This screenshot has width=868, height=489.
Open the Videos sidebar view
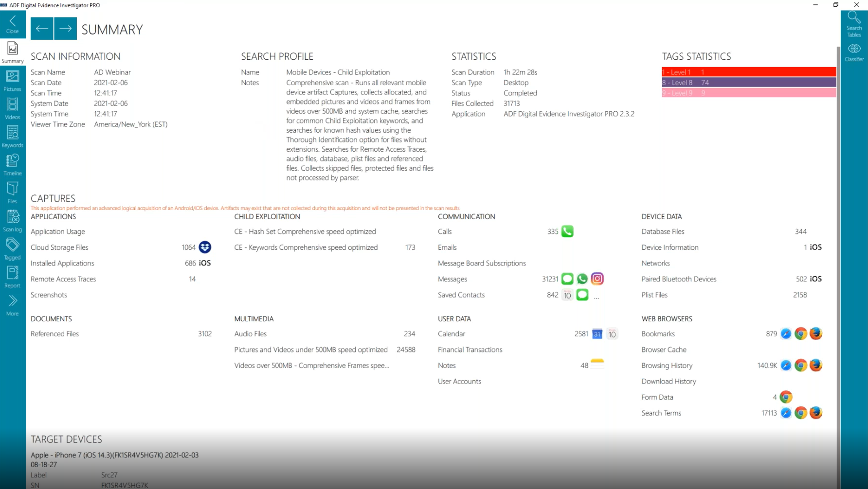click(x=13, y=108)
